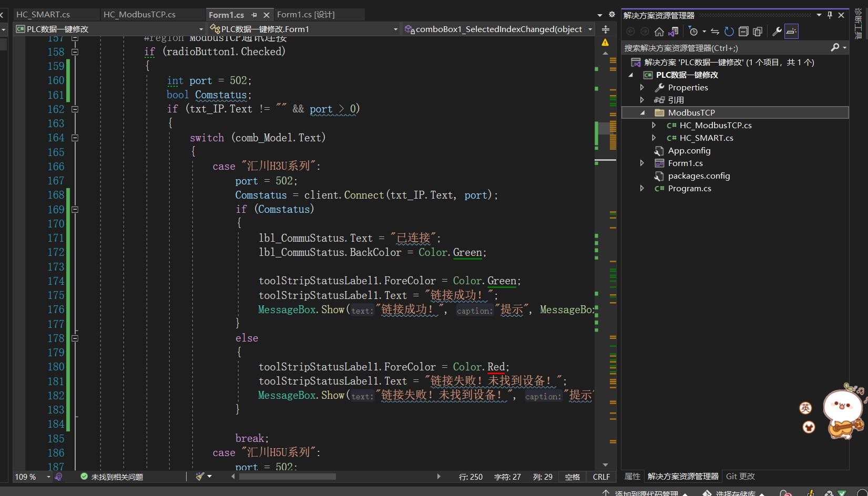Screen dimensions: 868x496
Task: Click the Collapse All icon in Solution Explorer
Action: pyautogui.click(x=743, y=32)
